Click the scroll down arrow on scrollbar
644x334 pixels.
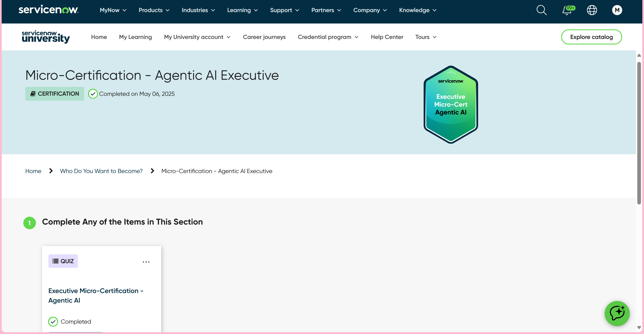tap(639, 327)
